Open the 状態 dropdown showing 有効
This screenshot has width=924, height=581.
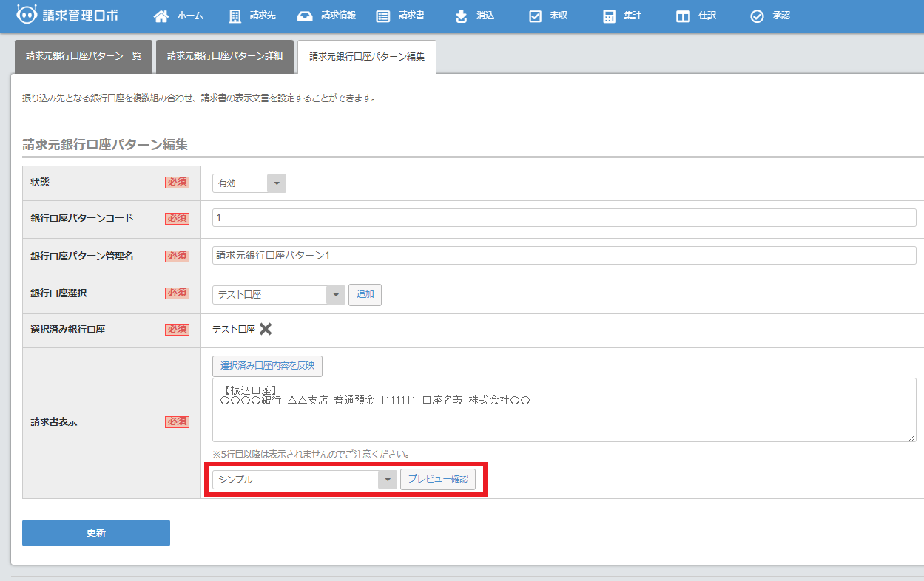tap(249, 183)
